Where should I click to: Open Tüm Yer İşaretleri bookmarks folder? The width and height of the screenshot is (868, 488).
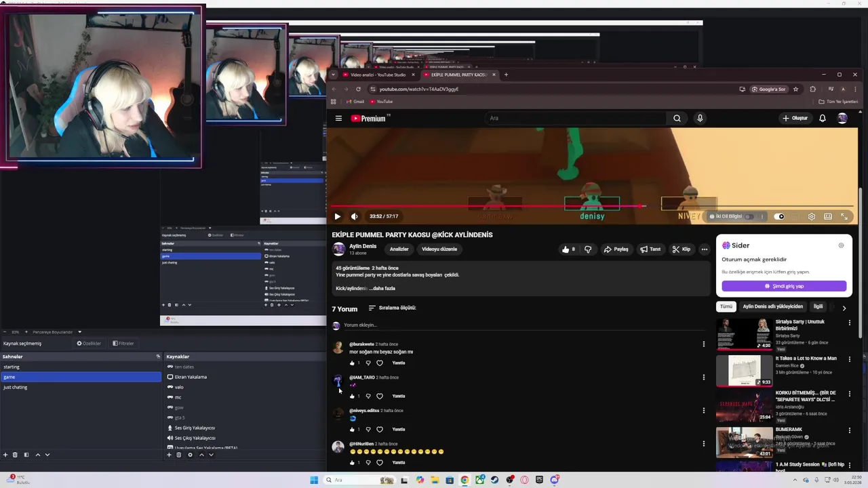coord(838,102)
